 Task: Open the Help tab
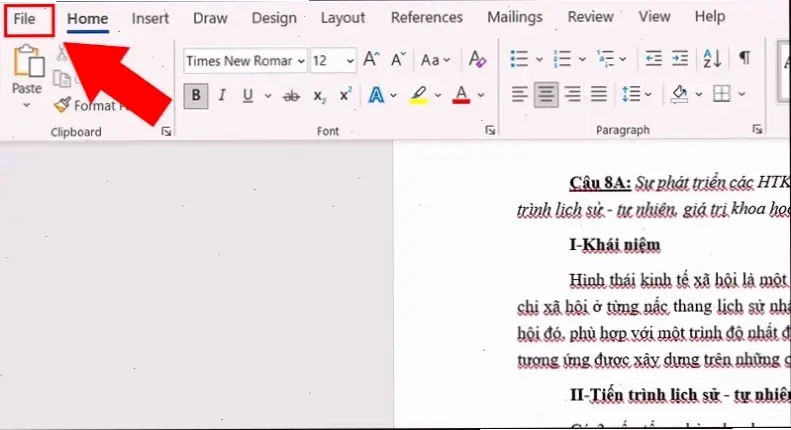(x=710, y=17)
